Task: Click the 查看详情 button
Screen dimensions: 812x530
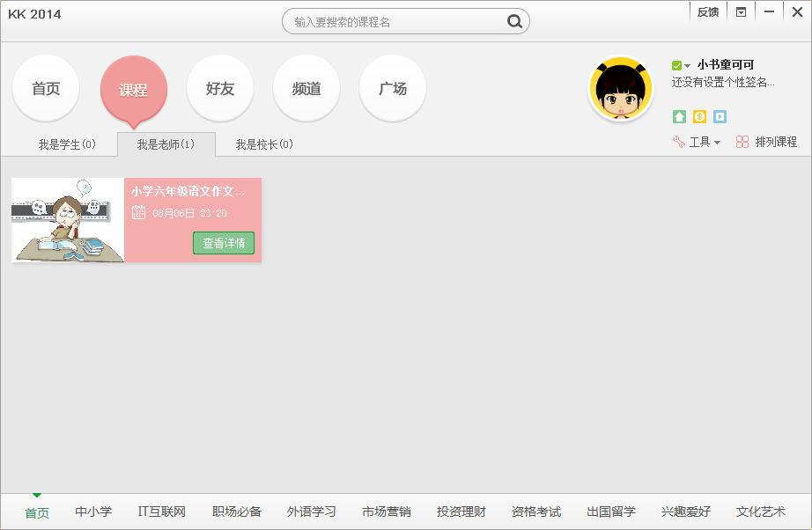Action: 224,243
